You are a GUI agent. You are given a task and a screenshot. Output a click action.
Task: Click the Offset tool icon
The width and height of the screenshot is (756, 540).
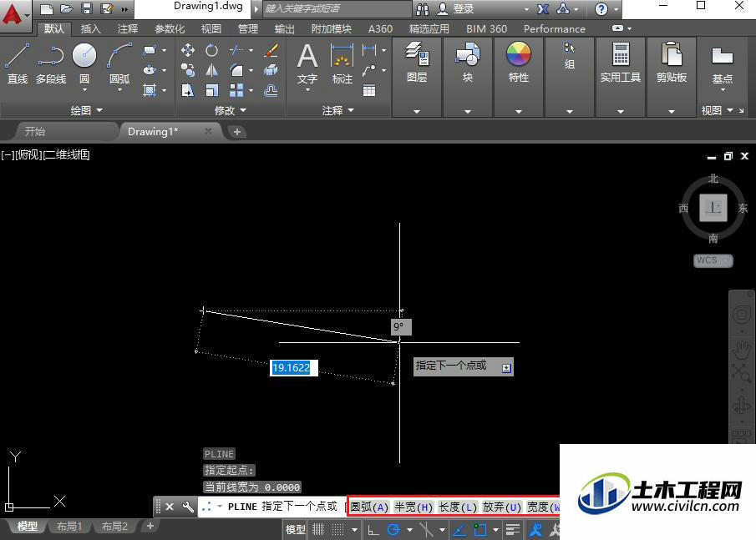[271, 90]
